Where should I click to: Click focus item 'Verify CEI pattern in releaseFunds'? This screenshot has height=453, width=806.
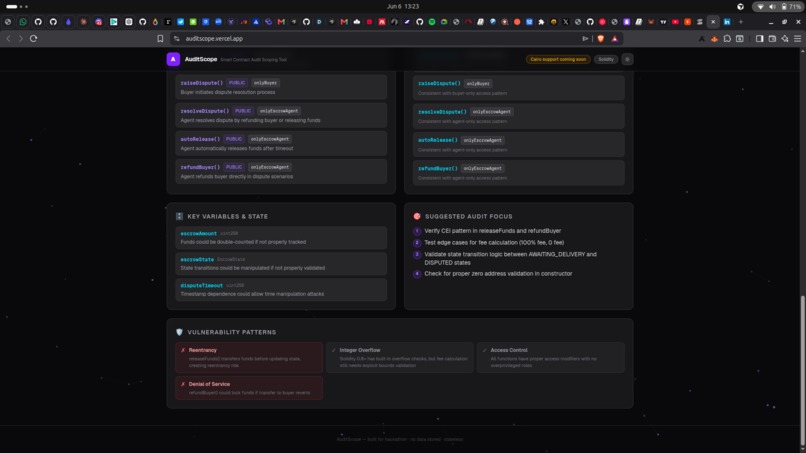(492, 231)
